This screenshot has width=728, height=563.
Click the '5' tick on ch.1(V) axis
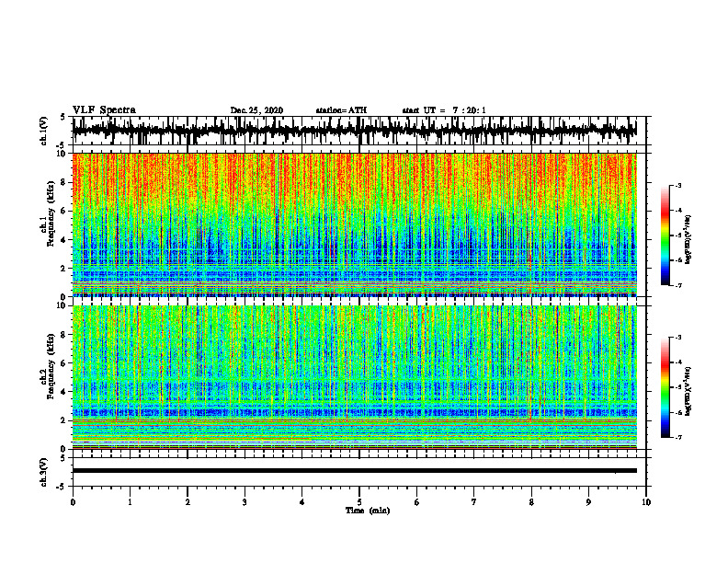pos(63,118)
